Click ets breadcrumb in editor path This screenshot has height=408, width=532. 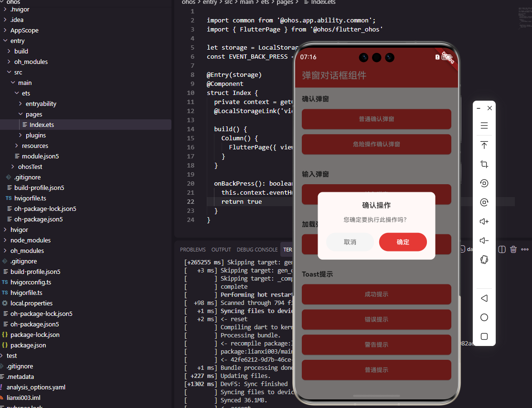tap(265, 2)
